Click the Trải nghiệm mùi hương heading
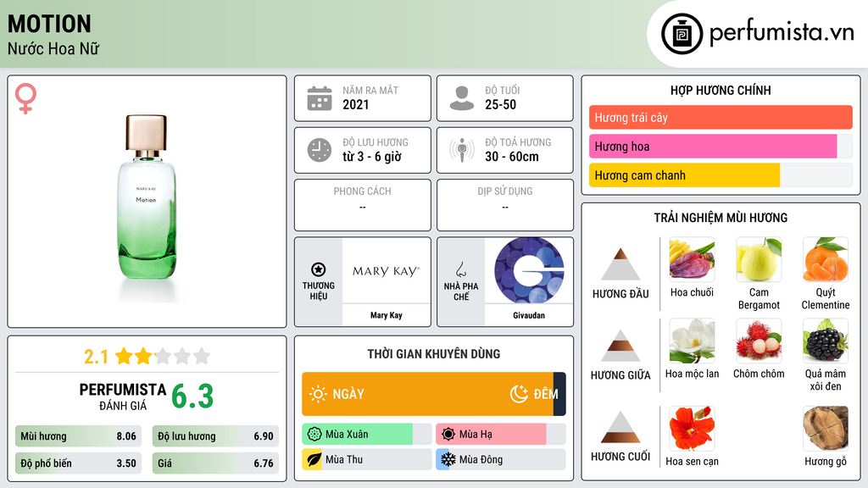868x488 pixels. tap(721, 218)
